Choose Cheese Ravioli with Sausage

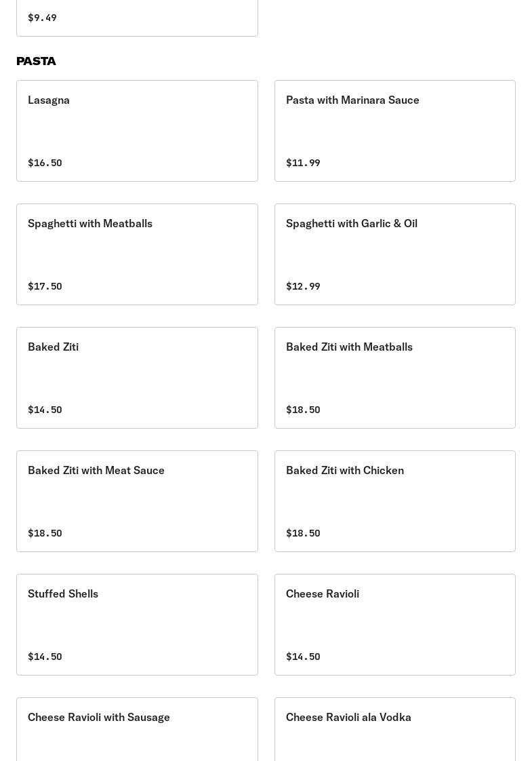pos(137,729)
